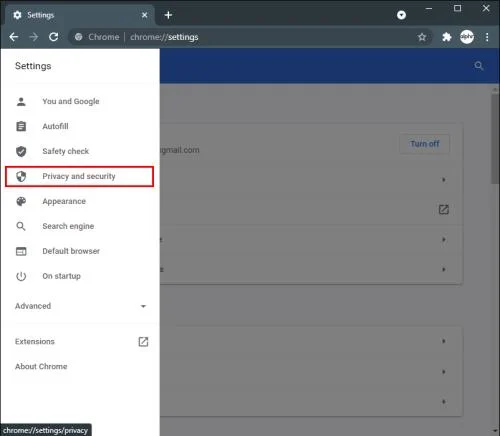Viewport: 500px width, 436px height.
Task: Click the shield icon beside Privacy and security
Action: pos(21,176)
